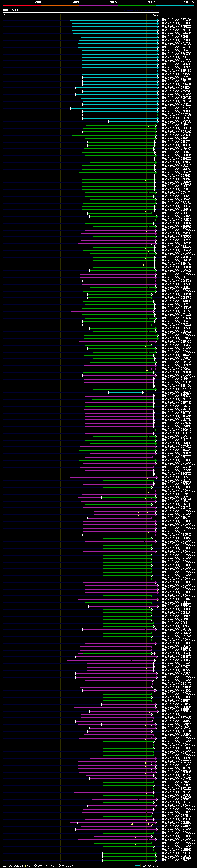Viewport: 197px width, 868px height.
Task: Select the UniRef100_Q55E45 label
Action: 176,213
